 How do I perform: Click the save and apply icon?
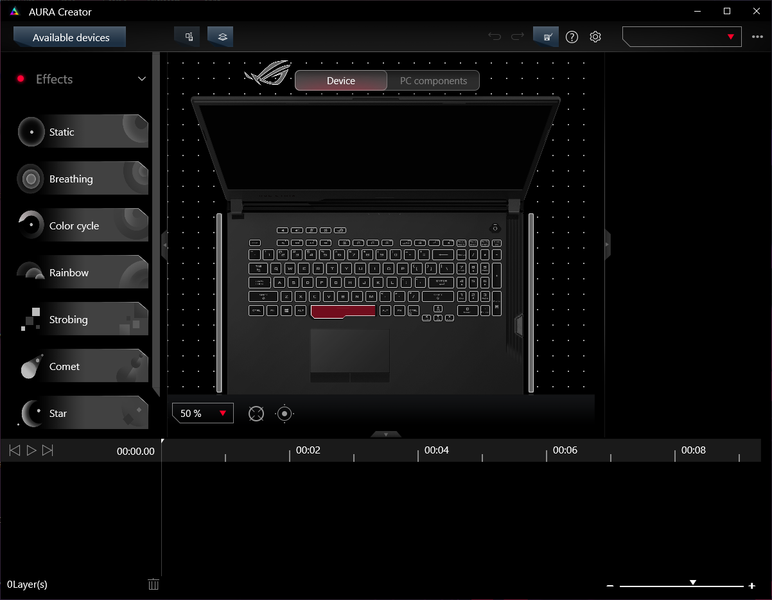point(546,37)
